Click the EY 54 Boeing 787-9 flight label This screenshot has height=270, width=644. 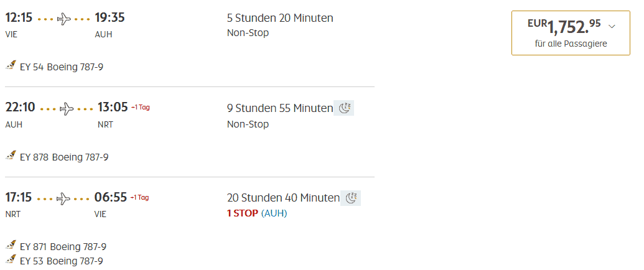pyautogui.click(x=62, y=67)
